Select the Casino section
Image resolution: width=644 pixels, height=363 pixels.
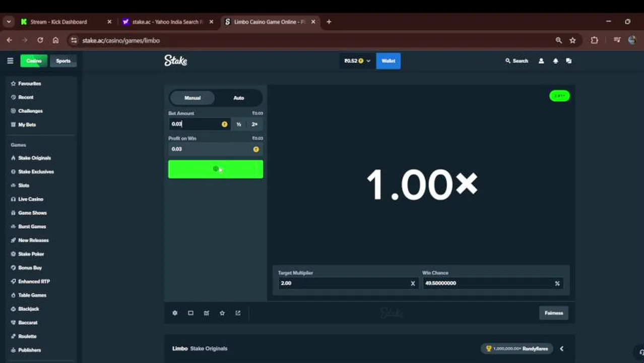pyautogui.click(x=34, y=61)
